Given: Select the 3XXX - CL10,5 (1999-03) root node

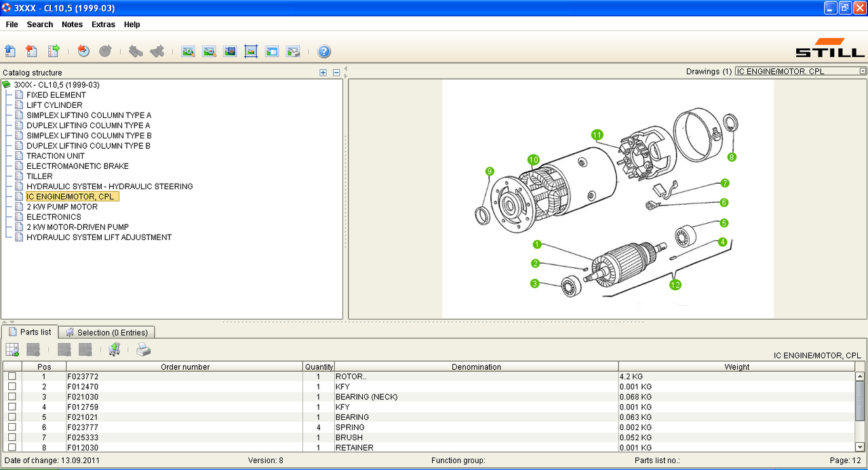Looking at the screenshot, I should coord(56,85).
